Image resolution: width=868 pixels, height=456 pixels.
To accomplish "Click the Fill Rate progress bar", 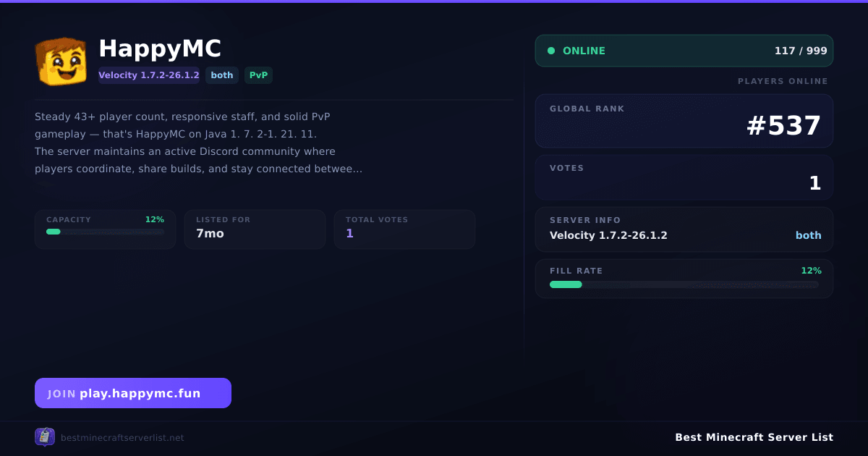I will (684, 284).
